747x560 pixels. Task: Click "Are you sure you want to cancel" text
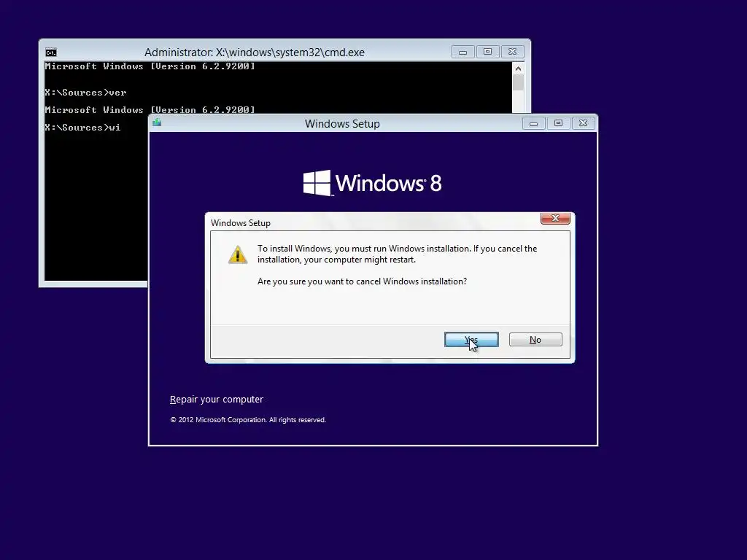[x=362, y=281]
